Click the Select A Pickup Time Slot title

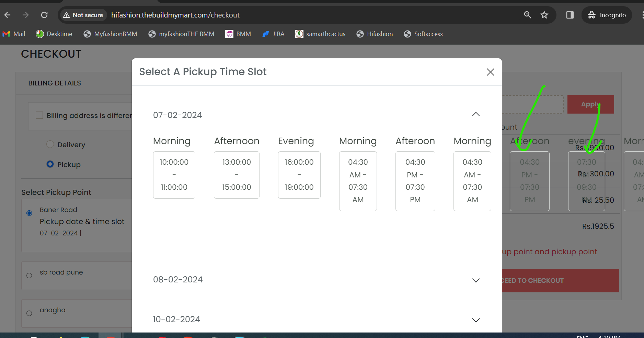tap(203, 72)
